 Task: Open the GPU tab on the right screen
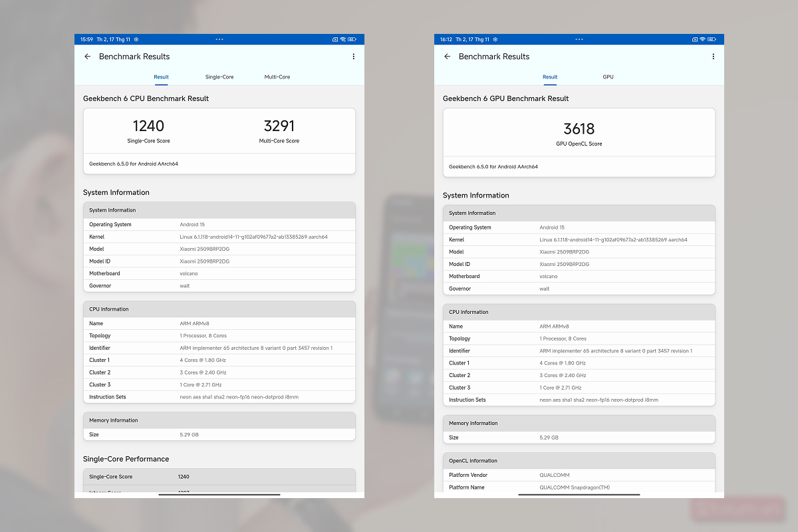pos(608,76)
